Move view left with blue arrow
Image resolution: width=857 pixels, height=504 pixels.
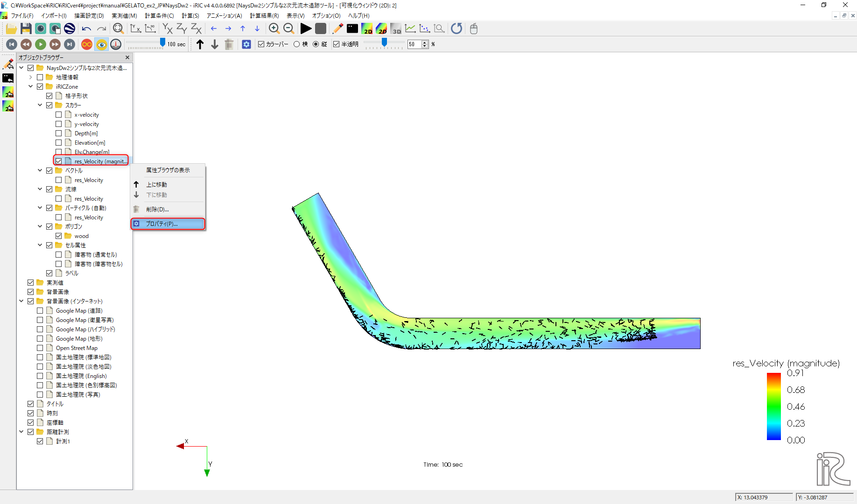click(x=214, y=29)
